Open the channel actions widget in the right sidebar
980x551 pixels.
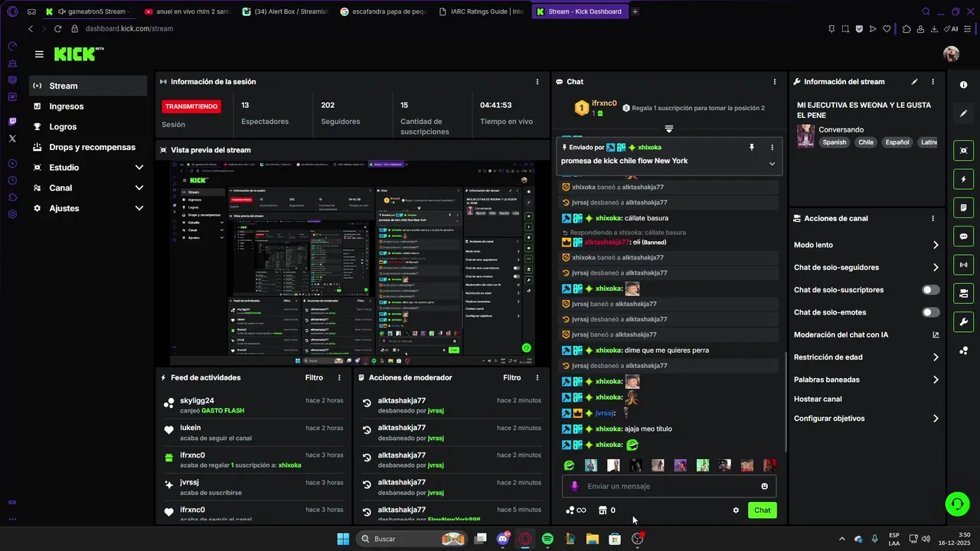coord(963,293)
